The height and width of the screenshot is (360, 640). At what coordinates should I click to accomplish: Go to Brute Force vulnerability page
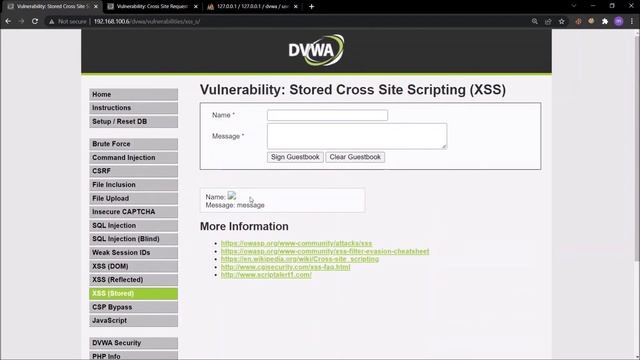[x=133, y=144]
